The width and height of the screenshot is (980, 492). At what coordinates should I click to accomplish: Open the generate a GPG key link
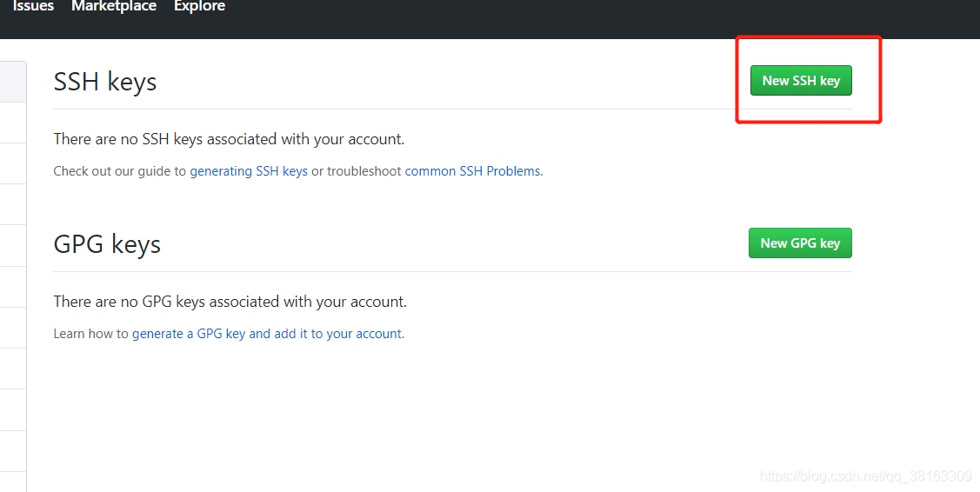[x=188, y=334]
